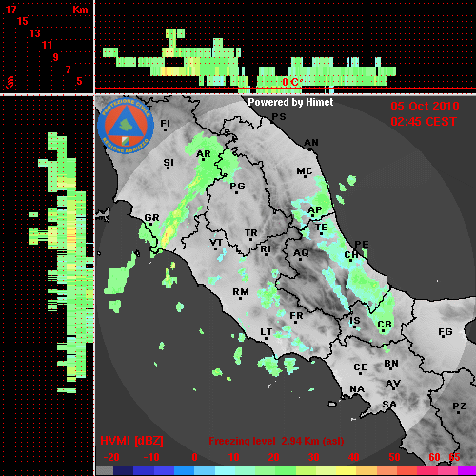The width and height of the screenshot is (476, 476).
Task: Click the NA city label
Action: pos(357,389)
